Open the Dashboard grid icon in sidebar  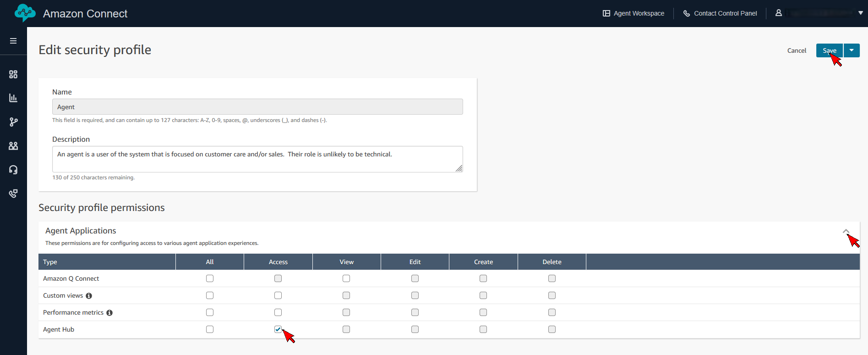point(13,74)
